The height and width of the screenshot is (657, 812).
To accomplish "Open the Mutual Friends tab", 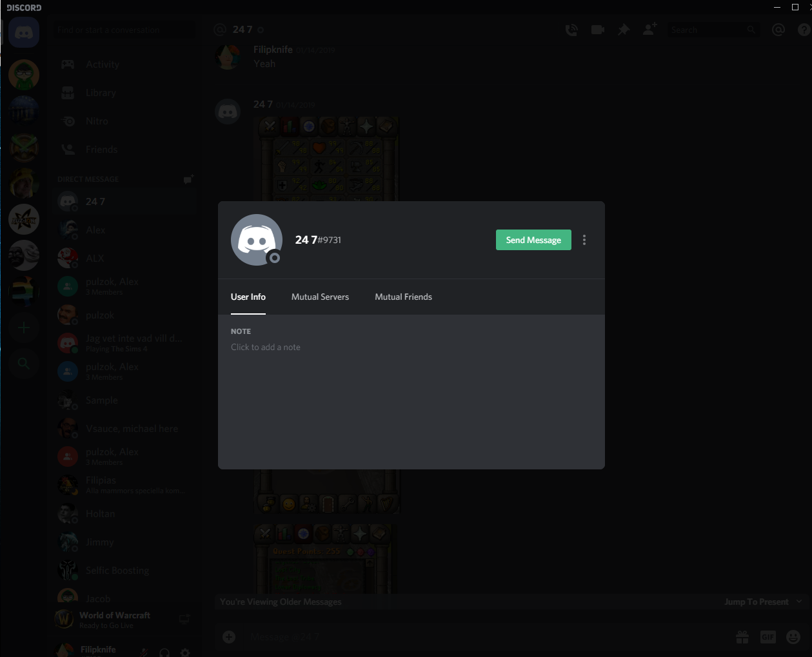I will (404, 297).
